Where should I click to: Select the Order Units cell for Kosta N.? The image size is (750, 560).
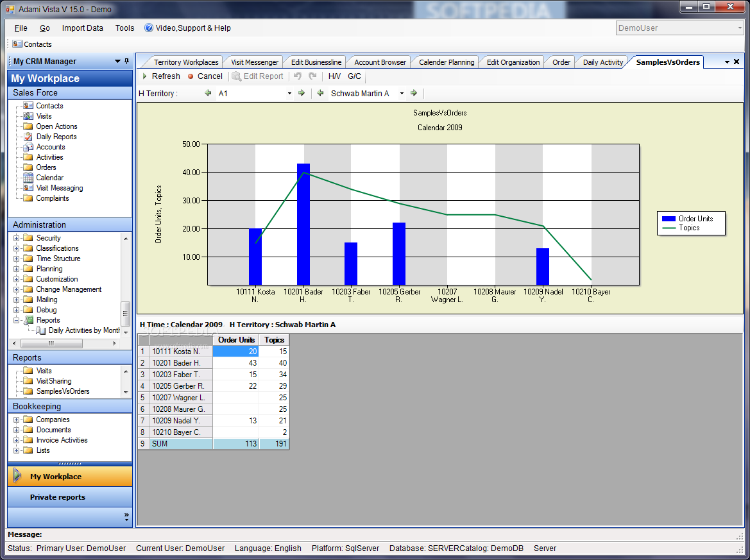235,352
